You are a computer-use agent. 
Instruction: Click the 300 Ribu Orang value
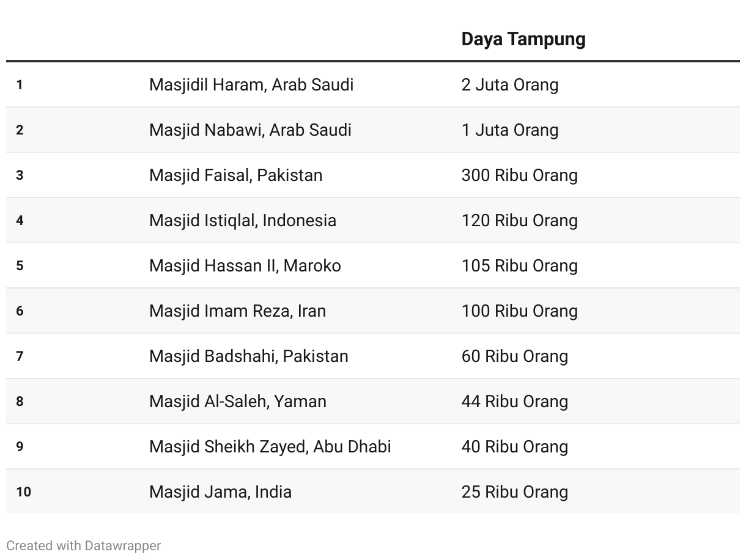click(x=520, y=175)
